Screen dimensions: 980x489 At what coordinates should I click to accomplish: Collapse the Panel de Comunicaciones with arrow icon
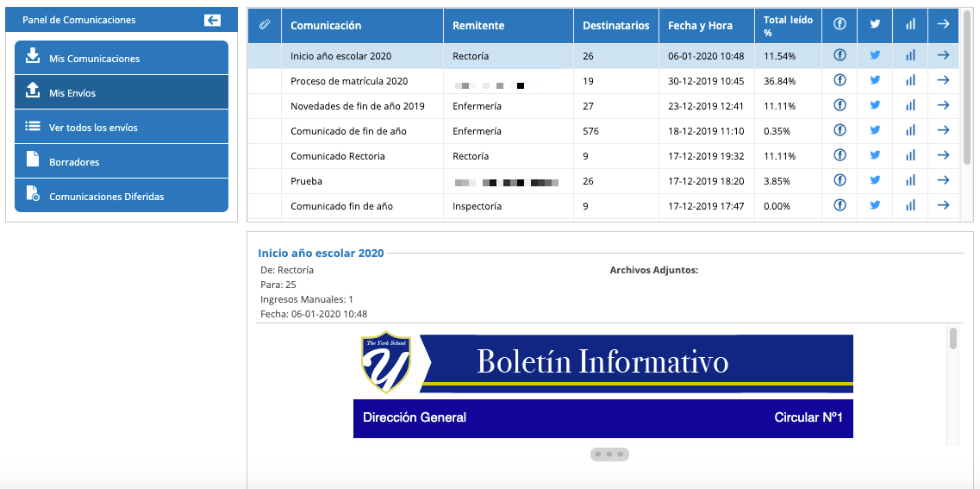click(x=213, y=20)
